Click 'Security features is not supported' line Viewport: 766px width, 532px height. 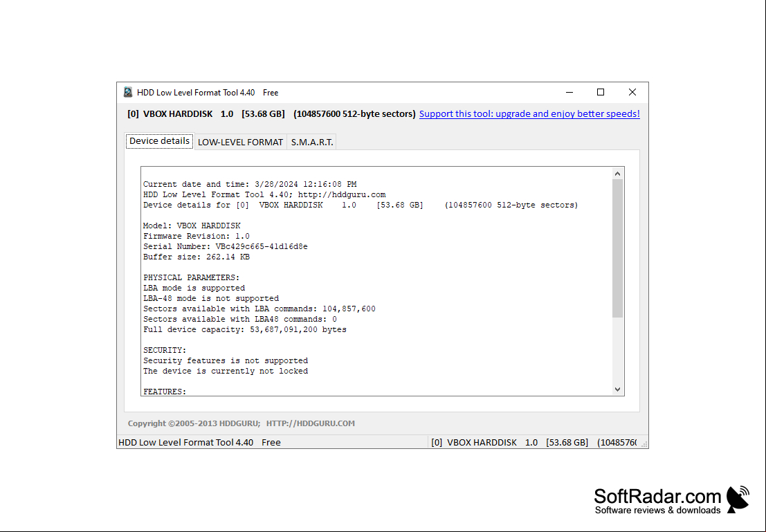pyautogui.click(x=226, y=360)
